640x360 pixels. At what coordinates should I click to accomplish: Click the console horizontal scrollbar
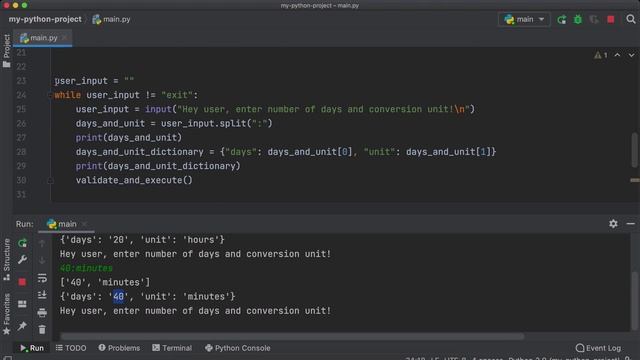(292, 336)
